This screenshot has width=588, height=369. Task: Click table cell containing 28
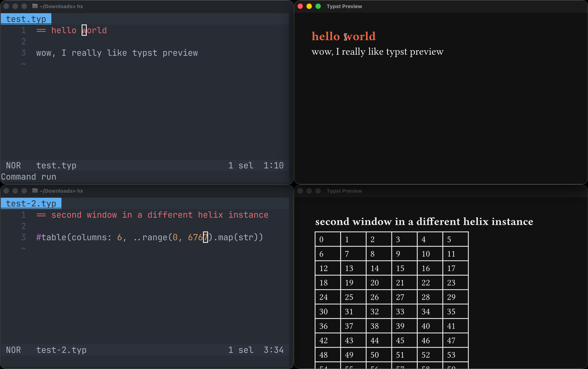[x=430, y=297]
